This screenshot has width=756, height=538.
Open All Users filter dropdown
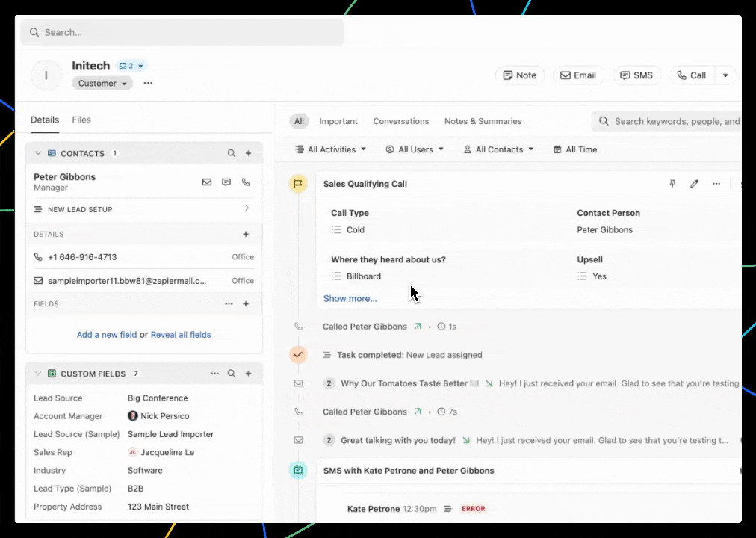click(415, 149)
